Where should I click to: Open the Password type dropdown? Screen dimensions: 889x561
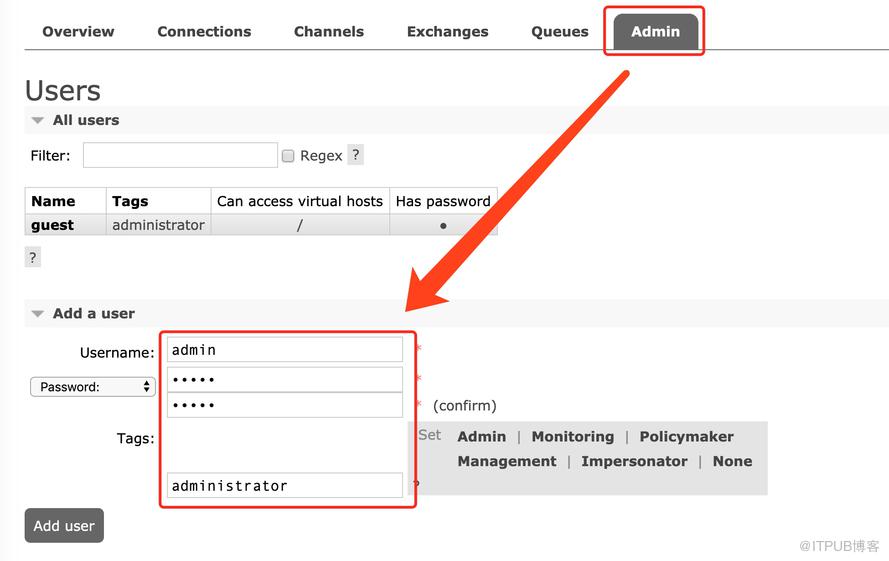[93, 387]
